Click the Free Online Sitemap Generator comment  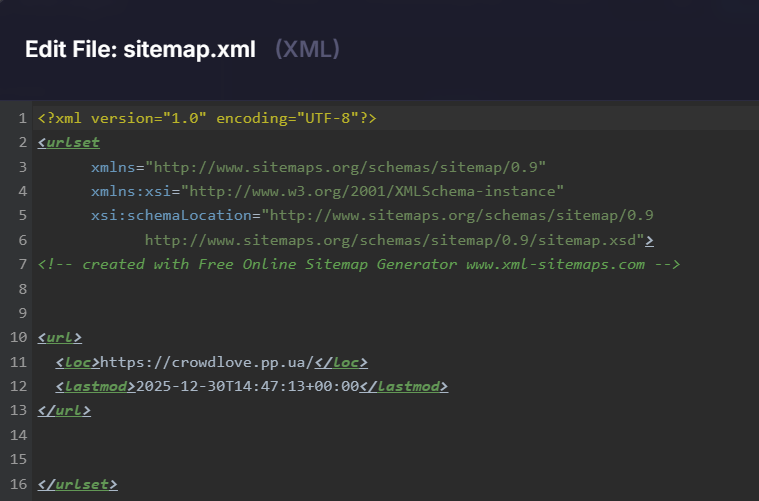tap(359, 264)
